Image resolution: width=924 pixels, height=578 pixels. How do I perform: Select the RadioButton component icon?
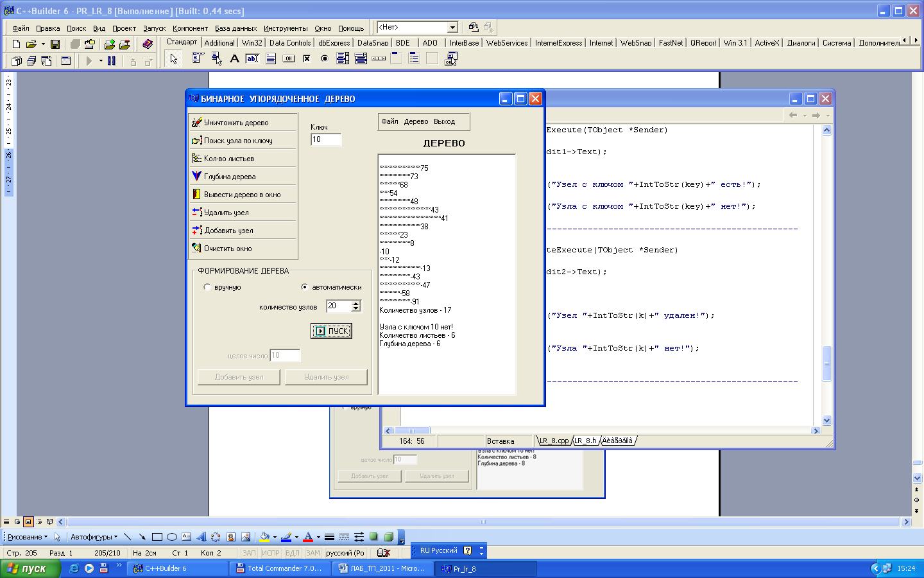[x=325, y=58]
